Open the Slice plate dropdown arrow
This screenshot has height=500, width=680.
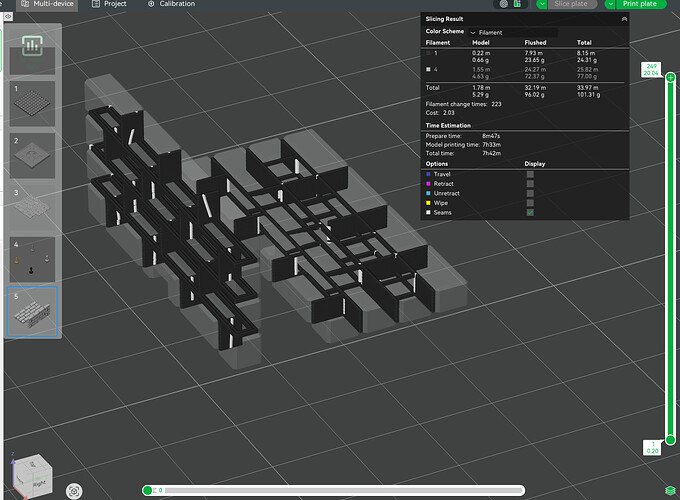542,4
